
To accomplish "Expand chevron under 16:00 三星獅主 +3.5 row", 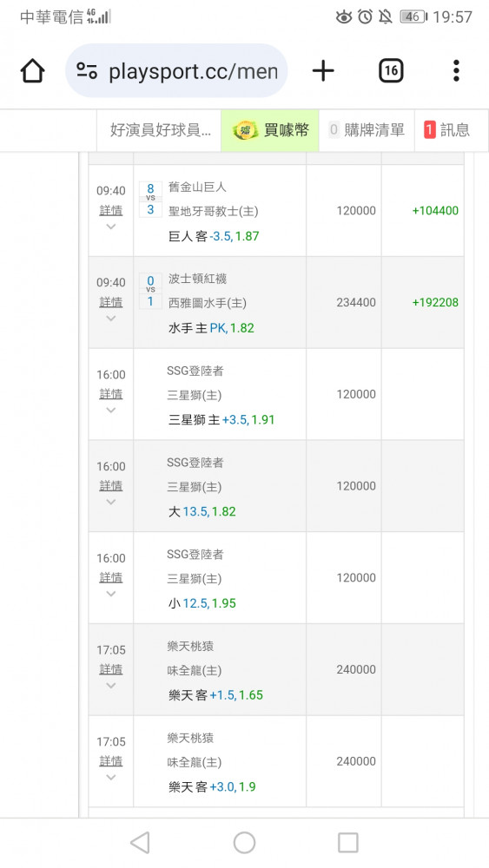I will pyautogui.click(x=111, y=411).
